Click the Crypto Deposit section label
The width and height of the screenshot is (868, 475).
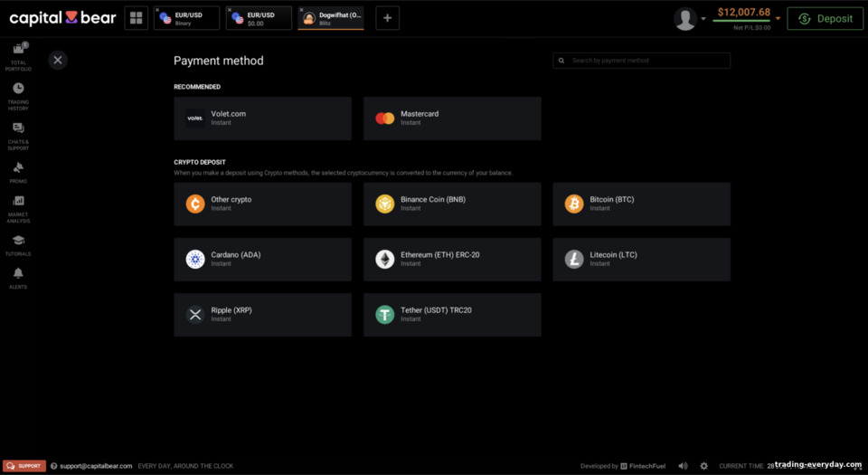coord(200,162)
